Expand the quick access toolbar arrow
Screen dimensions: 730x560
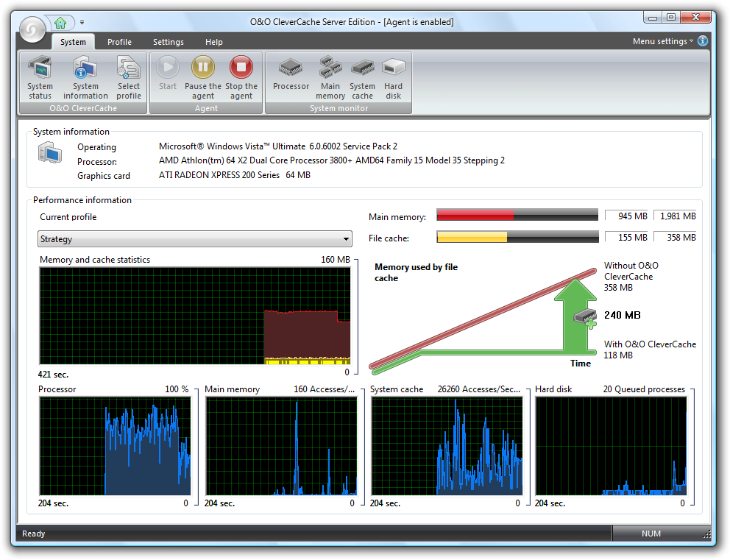(82, 22)
